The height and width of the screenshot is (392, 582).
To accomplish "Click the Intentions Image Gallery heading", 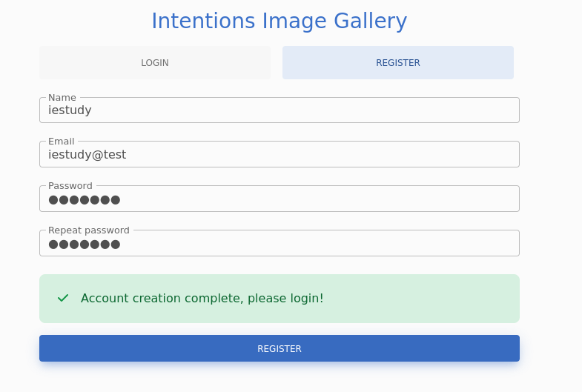I will (x=280, y=21).
